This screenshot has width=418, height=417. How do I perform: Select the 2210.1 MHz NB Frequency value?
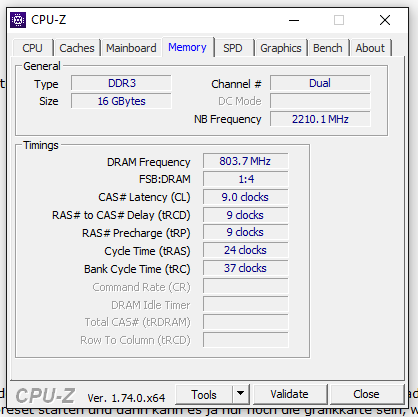pyautogui.click(x=320, y=119)
